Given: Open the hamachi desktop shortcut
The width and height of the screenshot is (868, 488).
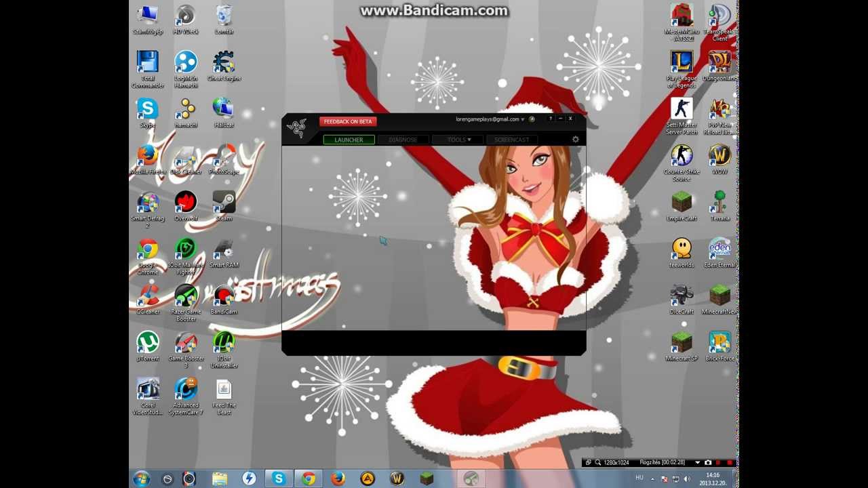Looking at the screenshot, I should tap(186, 113).
